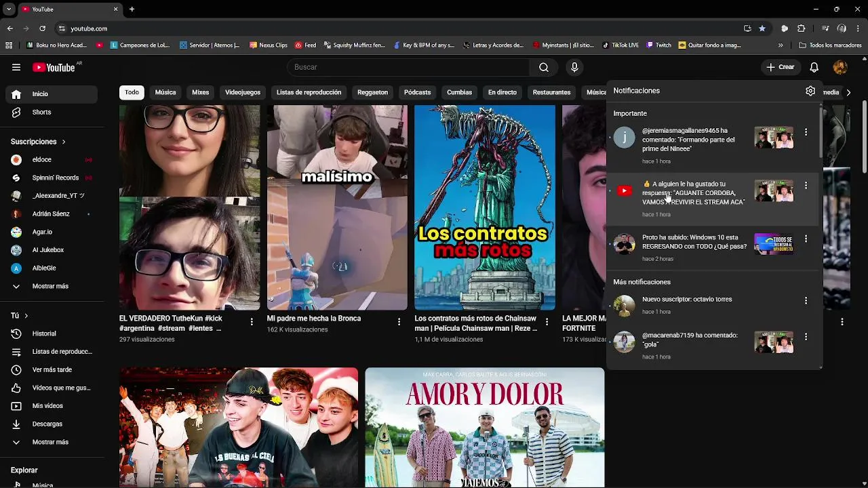Open a new browser tab
The width and height of the screenshot is (868, 488).
(x=132, y=9)
